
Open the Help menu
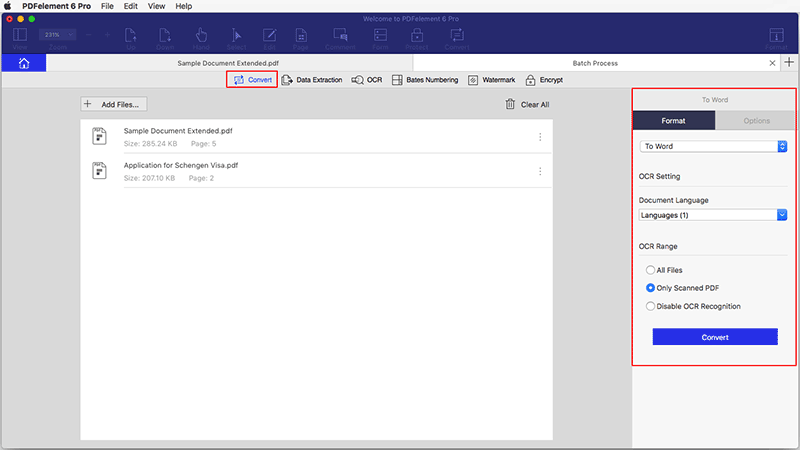point(184,6)
